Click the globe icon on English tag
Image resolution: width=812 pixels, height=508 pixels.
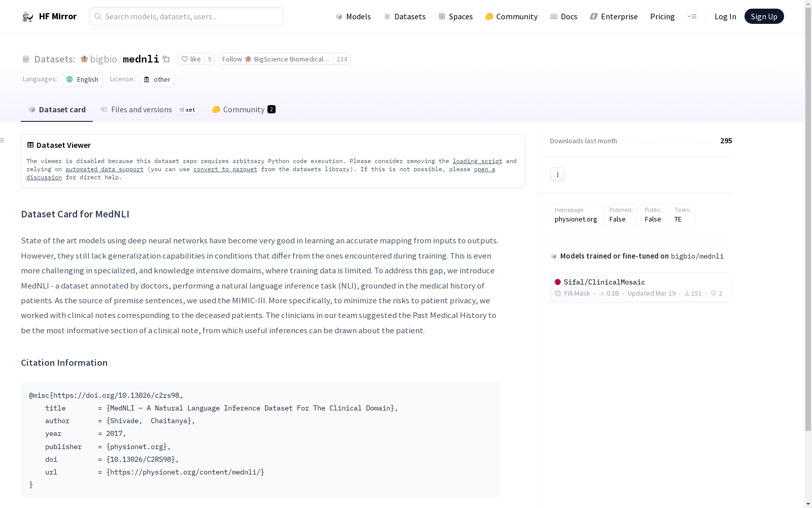pyautogui.click(x=70, y=79)
